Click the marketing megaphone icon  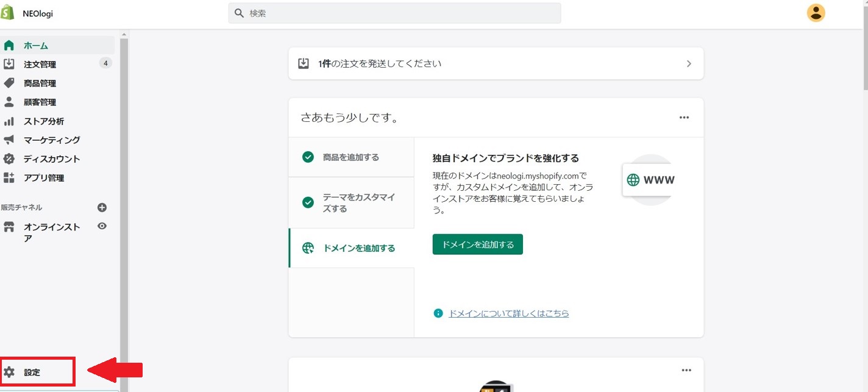9,140
